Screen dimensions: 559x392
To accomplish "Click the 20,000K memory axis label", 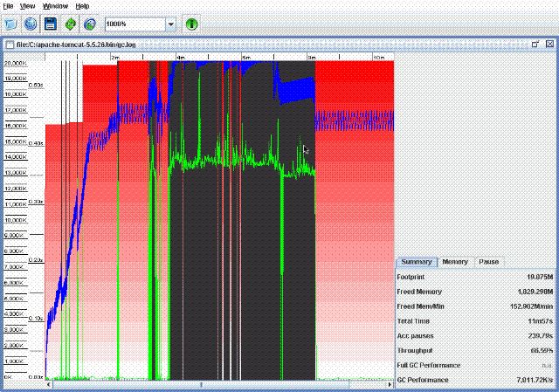I will [16, 63].
